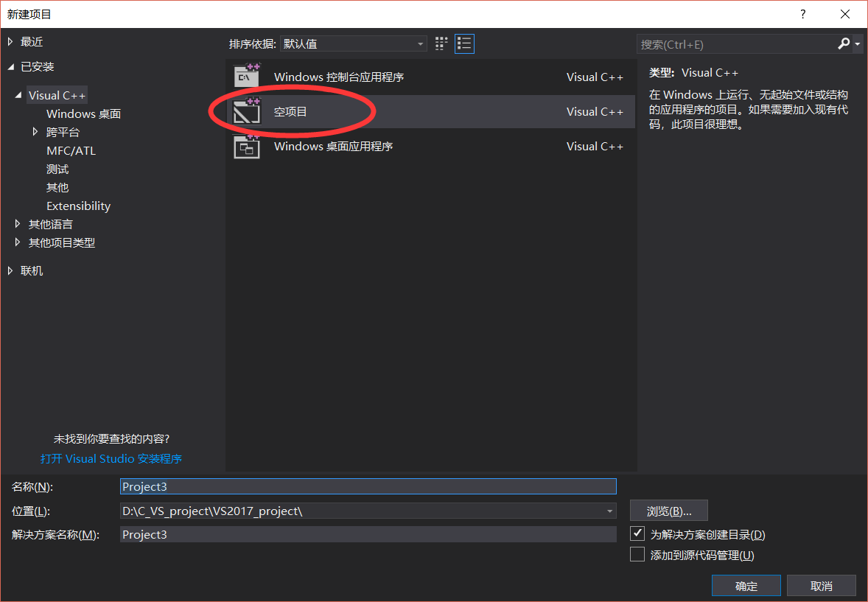
Task: Click the project name field Project3
Action: pos(368,486)
